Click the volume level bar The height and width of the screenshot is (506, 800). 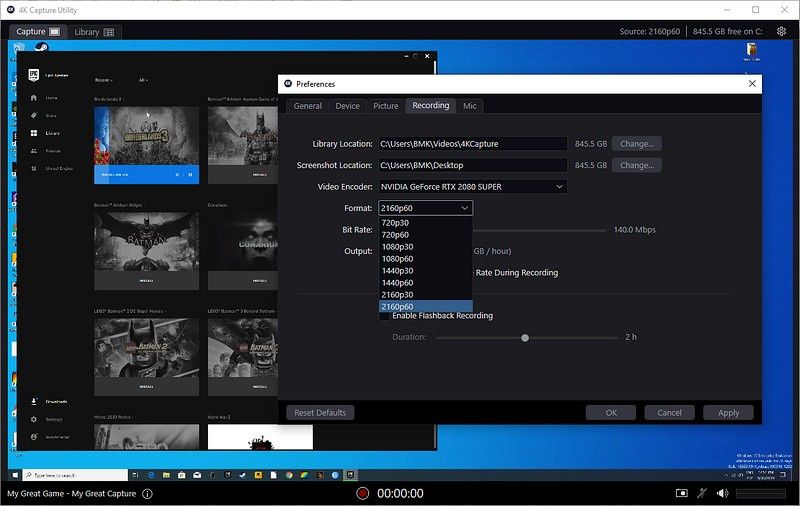pos(761,493)
